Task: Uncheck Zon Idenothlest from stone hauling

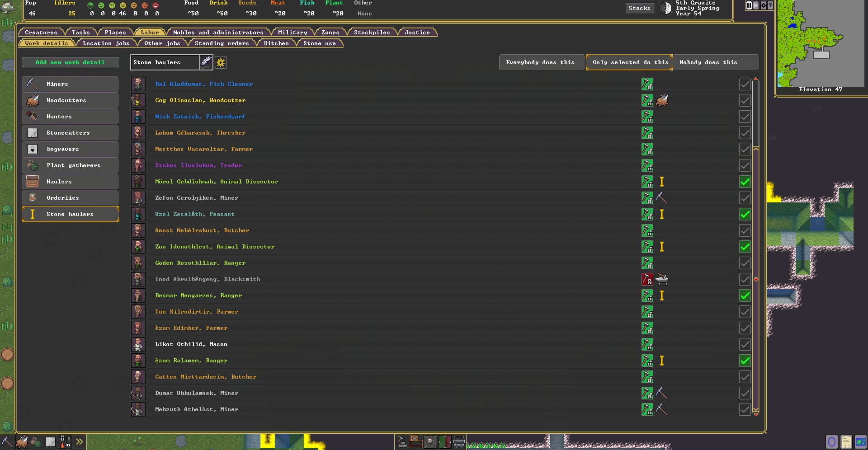Action: [x=745, y=247]
